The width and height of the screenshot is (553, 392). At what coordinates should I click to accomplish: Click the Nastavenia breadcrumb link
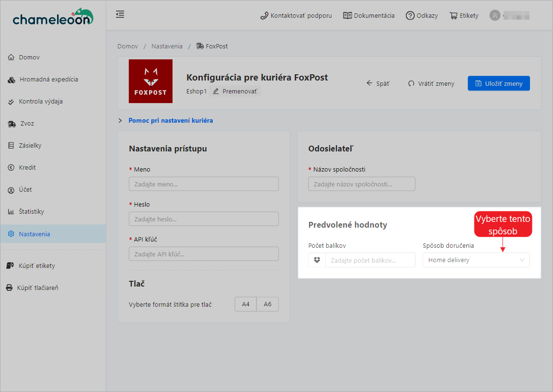(167, 46)
